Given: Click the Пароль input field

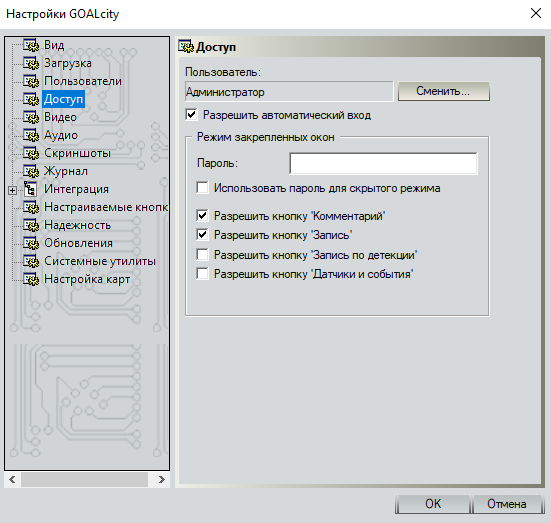Looking at the screenshot, I should (x=383, y=163).
